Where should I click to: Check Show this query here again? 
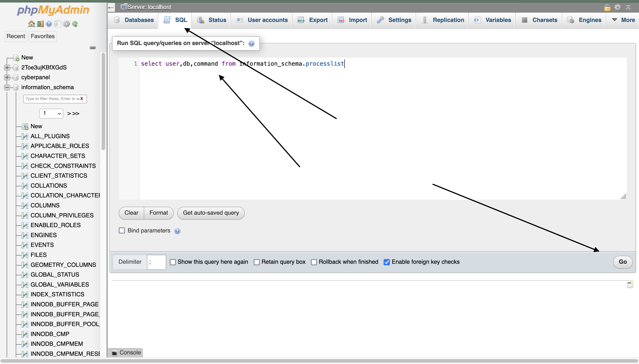pyautogui.click(x=173, y=262)
